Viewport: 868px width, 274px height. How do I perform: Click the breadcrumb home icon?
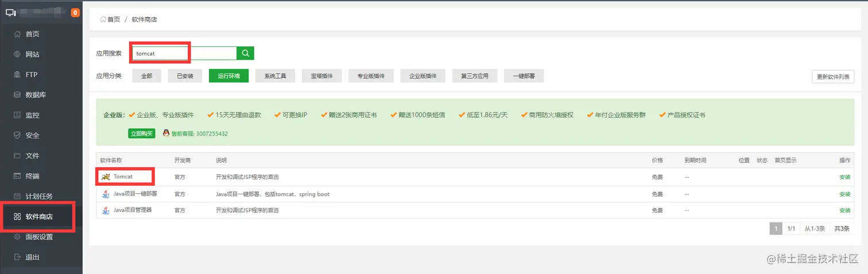pos(103,19)
